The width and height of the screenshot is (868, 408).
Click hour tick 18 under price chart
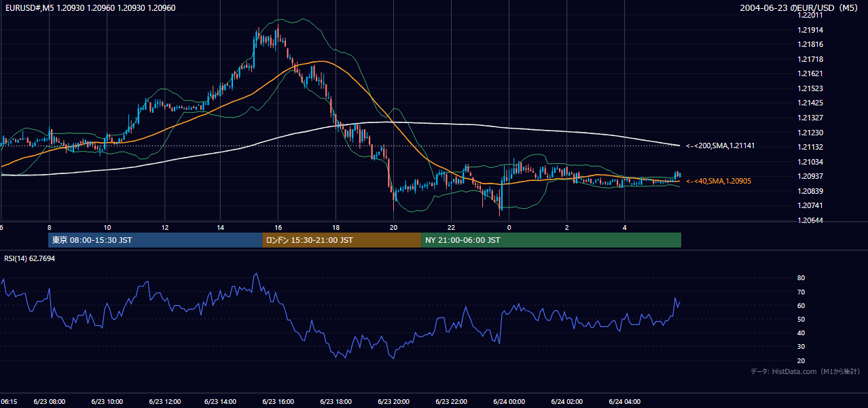click(x=336, y=227)
